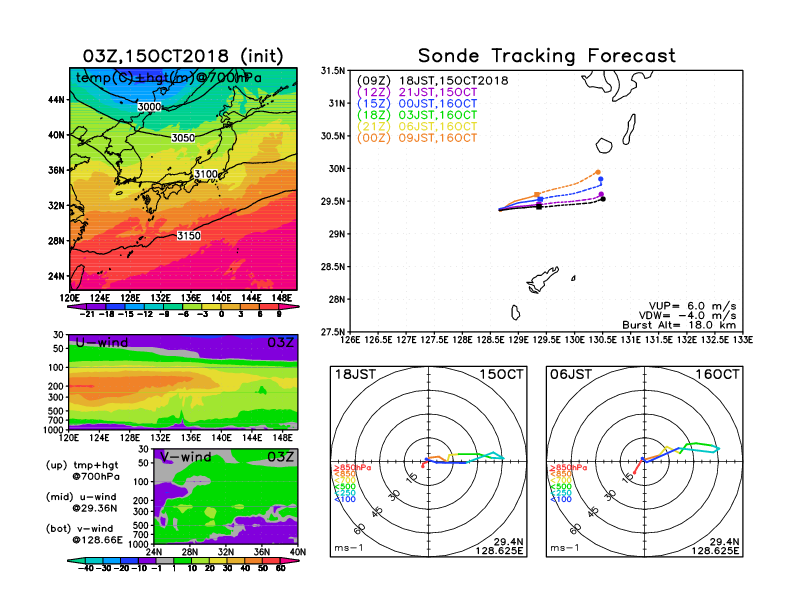Click the black track's landing circle marker
Image resolution: width=792 pixels, height=612 pixels.
pos(603,199)
